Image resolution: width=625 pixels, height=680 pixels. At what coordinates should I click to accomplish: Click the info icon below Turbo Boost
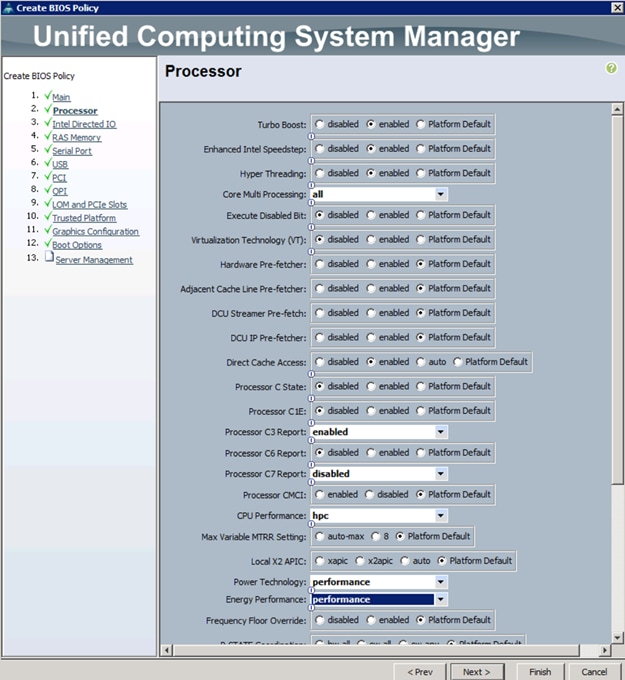[311, 136]
